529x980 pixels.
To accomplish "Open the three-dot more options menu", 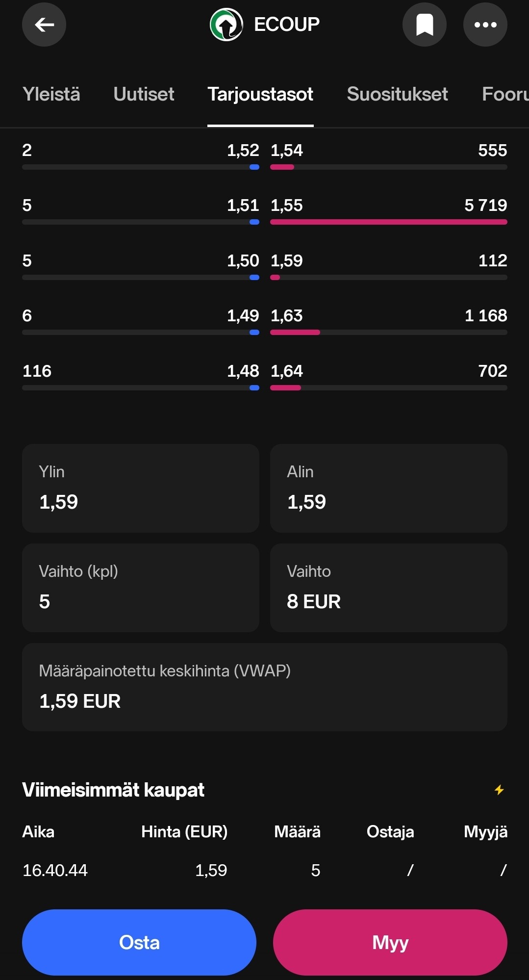I will 485,25.
